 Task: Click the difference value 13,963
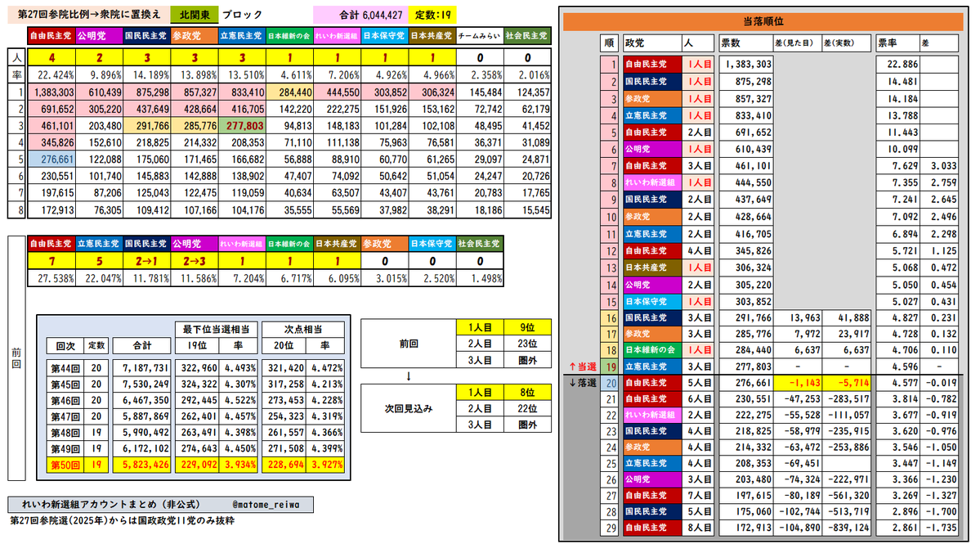tap(796, 317)
